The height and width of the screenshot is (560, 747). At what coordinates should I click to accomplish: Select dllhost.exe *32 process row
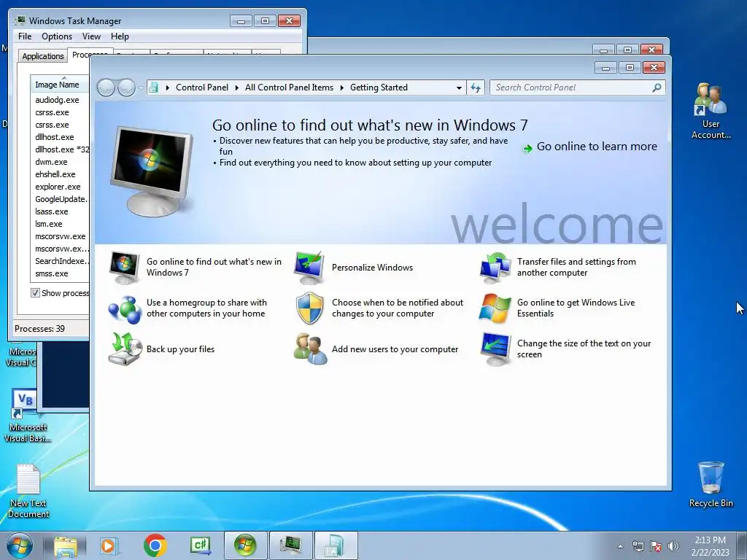point(60,149)
